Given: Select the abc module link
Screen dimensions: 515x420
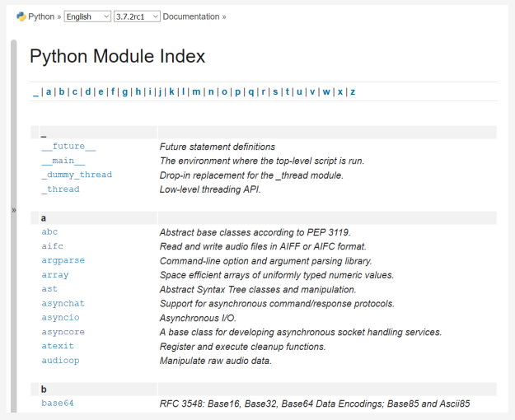Looking at the screenshot, I should (x=49, y=232).
